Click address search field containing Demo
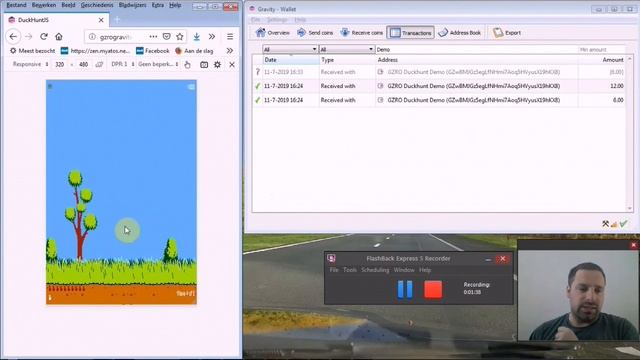The image size is (640, 360). (x=476, y=49)
